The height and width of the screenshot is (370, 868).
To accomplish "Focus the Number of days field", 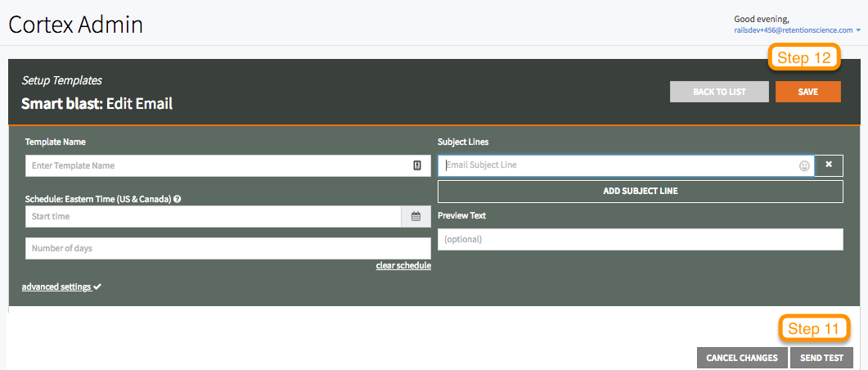I will 228,248.
